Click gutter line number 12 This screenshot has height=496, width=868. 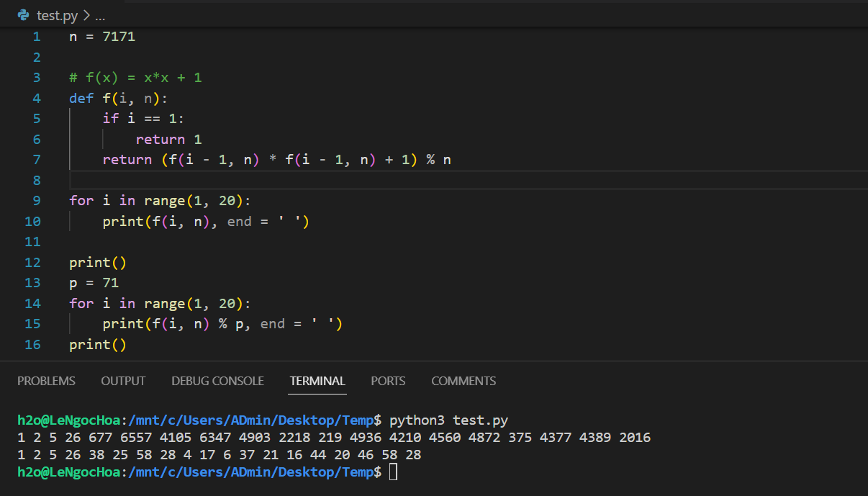(x=33, y=262)
